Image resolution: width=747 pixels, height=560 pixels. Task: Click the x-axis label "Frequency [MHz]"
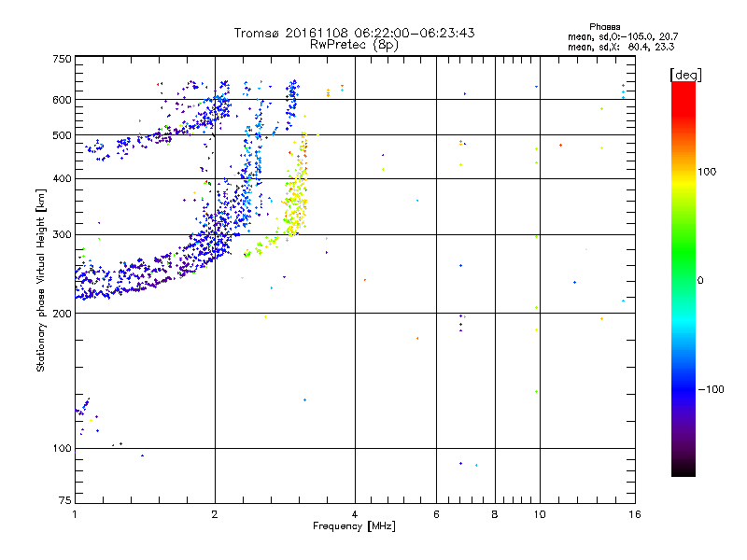354,526
